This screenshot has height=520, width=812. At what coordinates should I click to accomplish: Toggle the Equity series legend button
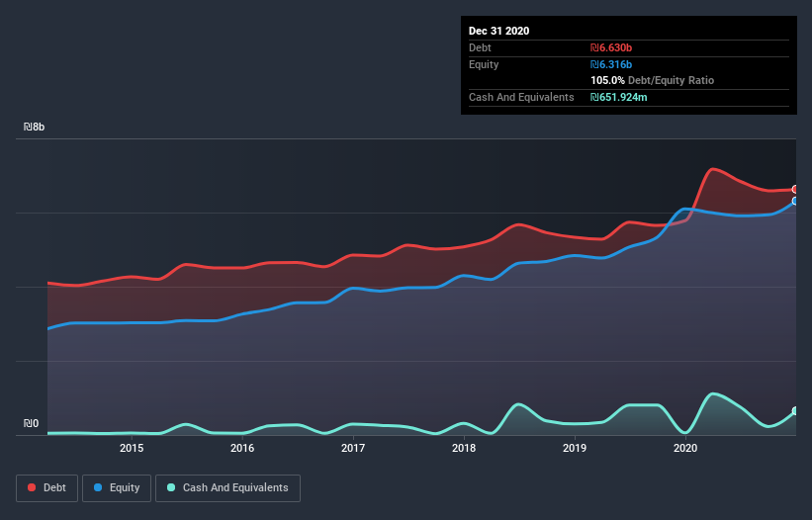point(117,488)
